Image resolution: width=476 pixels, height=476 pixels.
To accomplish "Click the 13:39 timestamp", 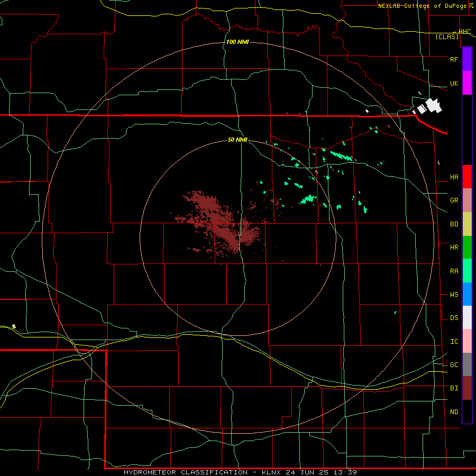I will (x=345, y=472).
